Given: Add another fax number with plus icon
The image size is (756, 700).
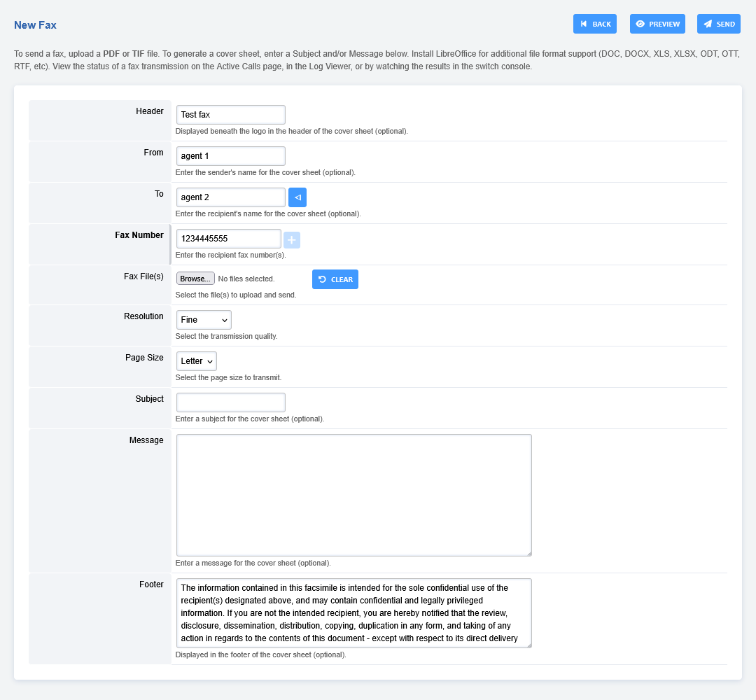Looking at the screenshot, I should point(292,240).
